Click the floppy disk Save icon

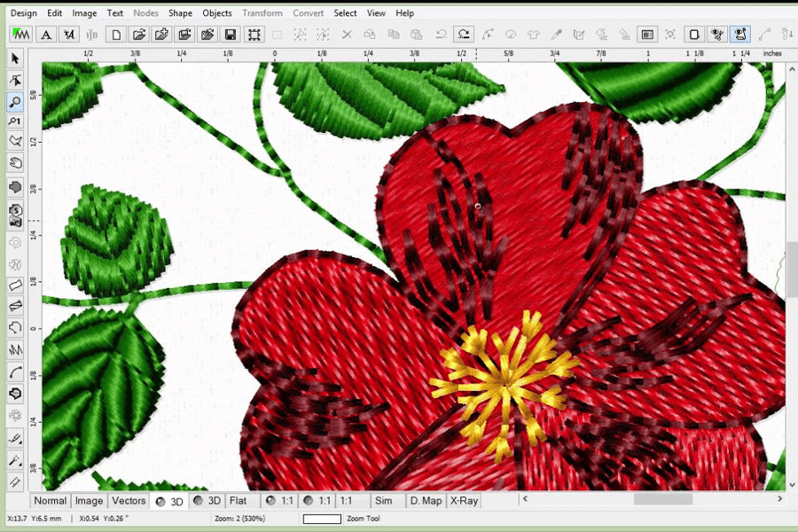pos(230,35)
